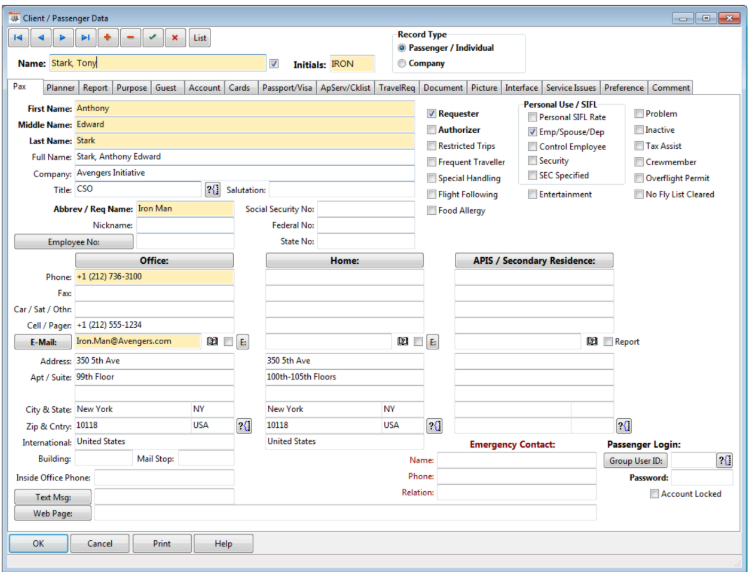Uncheck the Requester checkbox

click(432, 114)
